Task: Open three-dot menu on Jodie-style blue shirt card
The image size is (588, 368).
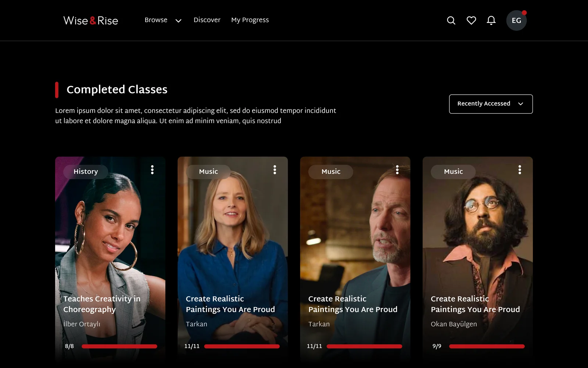Action: tap(275, 170)
